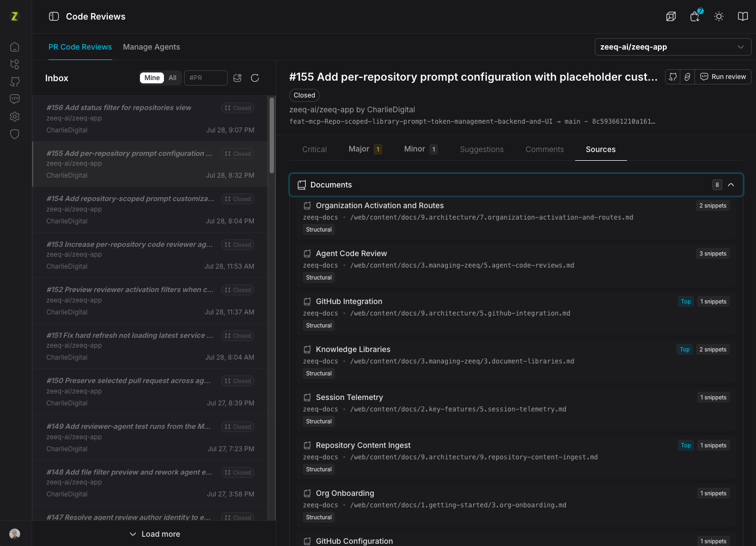Open the Home icon in the sidebar
The width and height of the screenshot is (756, 546).
(15, 47)
